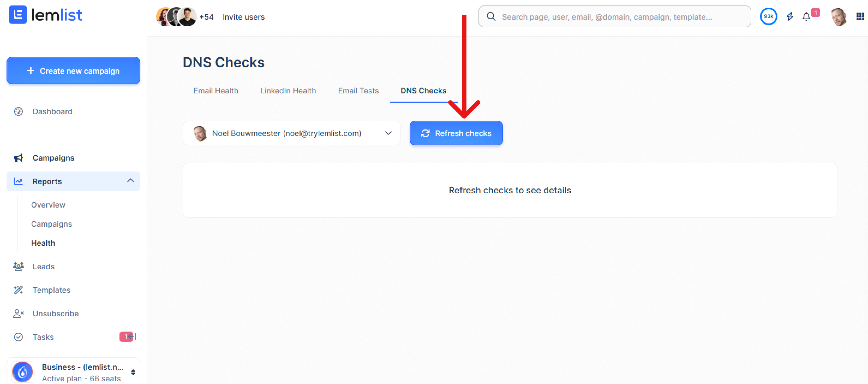Open Tasks in the sidebar
868x384 pixels.
(x=43, y=337)
